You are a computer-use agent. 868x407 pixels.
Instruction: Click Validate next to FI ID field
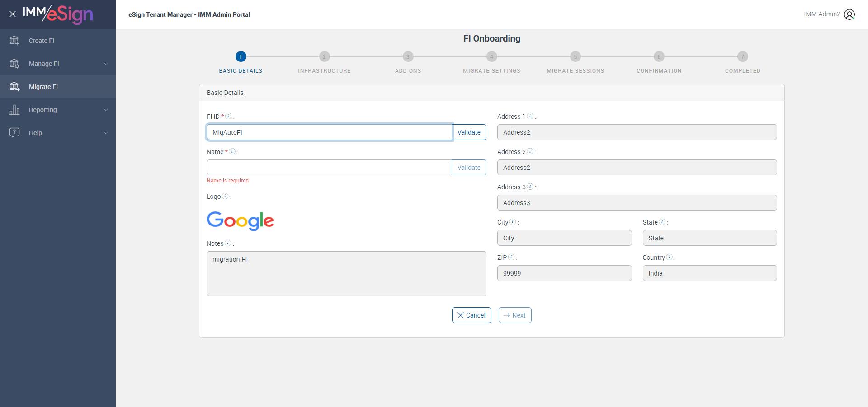click(x=469, y=132)
